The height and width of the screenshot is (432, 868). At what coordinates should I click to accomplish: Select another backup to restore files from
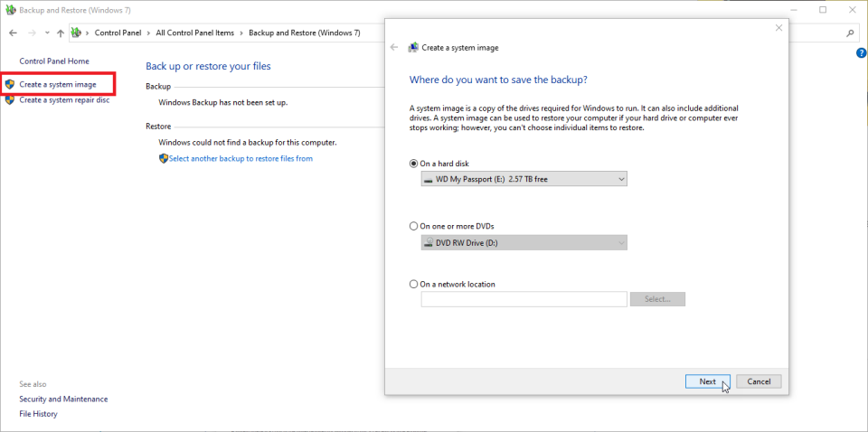tap(241, 159)
